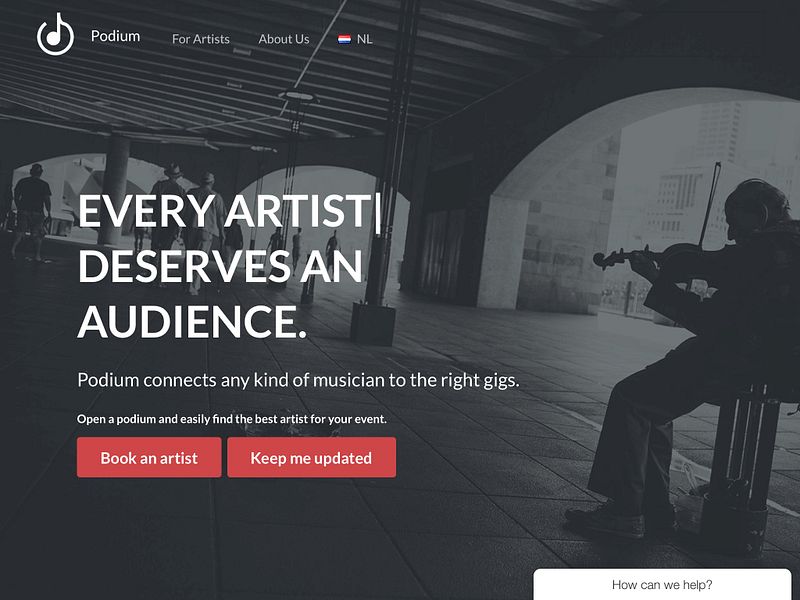Click the Keep me updated button

click(x=311, y=457)
